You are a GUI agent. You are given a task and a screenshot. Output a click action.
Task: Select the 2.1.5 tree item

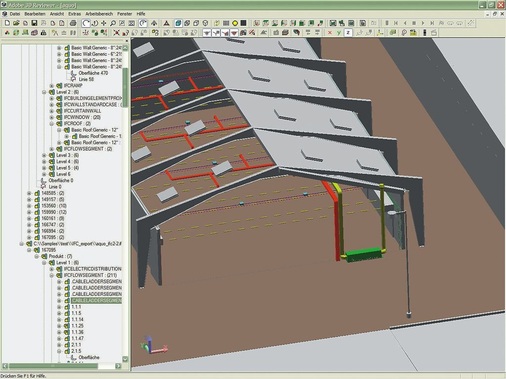click(76, 352)
